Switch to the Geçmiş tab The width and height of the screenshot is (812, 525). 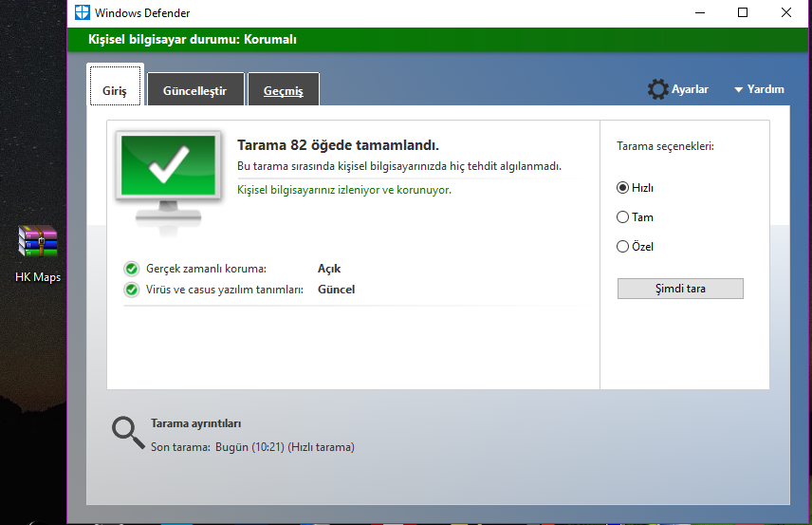click(284, 89)
